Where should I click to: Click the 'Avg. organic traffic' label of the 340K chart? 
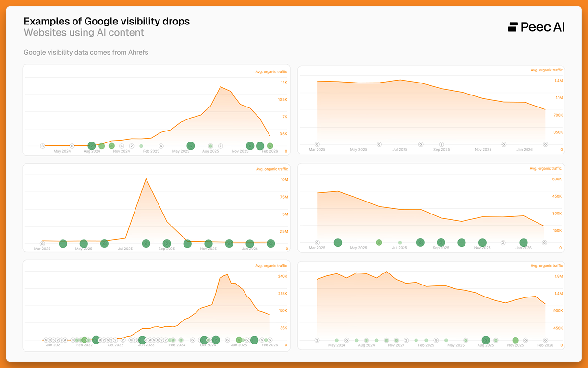[271, 266]
